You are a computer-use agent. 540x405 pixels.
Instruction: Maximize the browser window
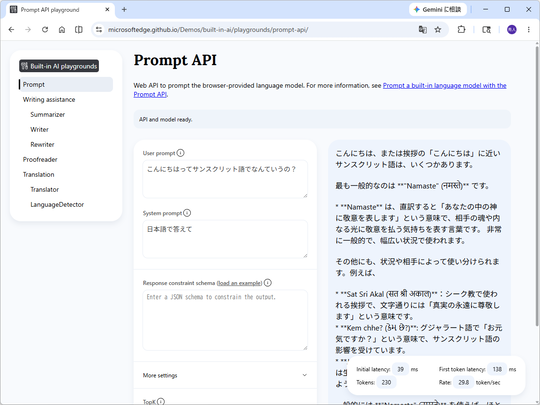pyautogui.click(x=507, y=10)
